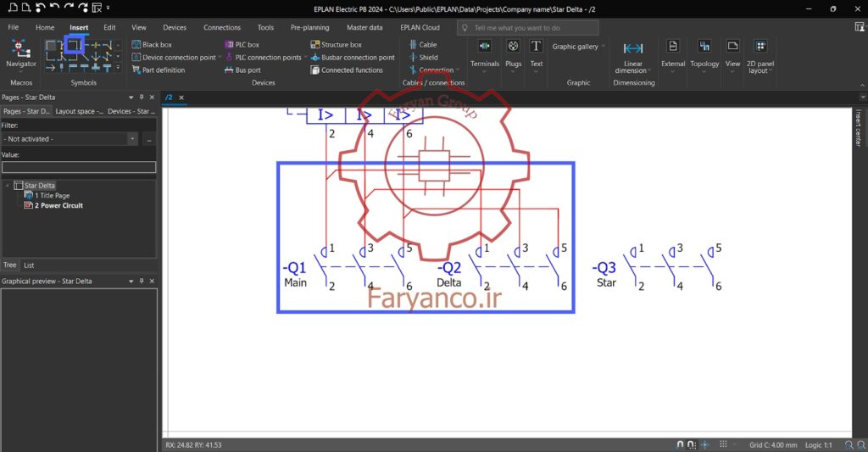The image size is (868, 452).
Task: Open Connected functions
Action: 347,70
